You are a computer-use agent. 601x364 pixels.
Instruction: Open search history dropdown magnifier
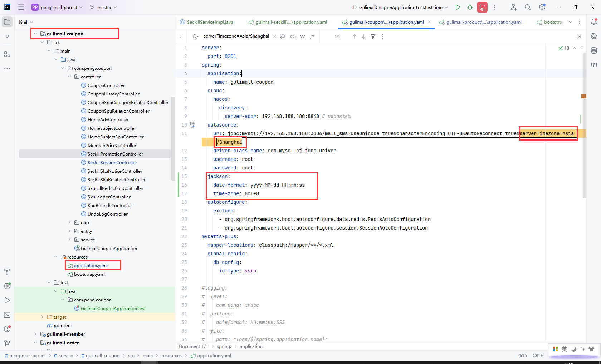click(195, 36)
